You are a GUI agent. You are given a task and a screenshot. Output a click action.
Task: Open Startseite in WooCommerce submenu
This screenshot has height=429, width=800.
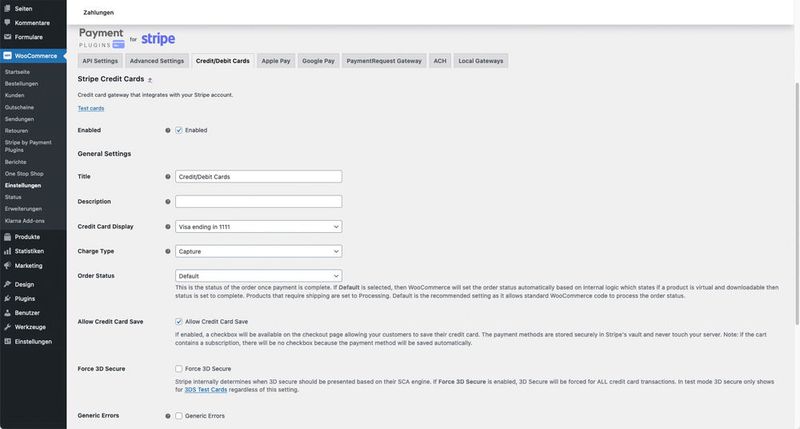click(17, 72)
